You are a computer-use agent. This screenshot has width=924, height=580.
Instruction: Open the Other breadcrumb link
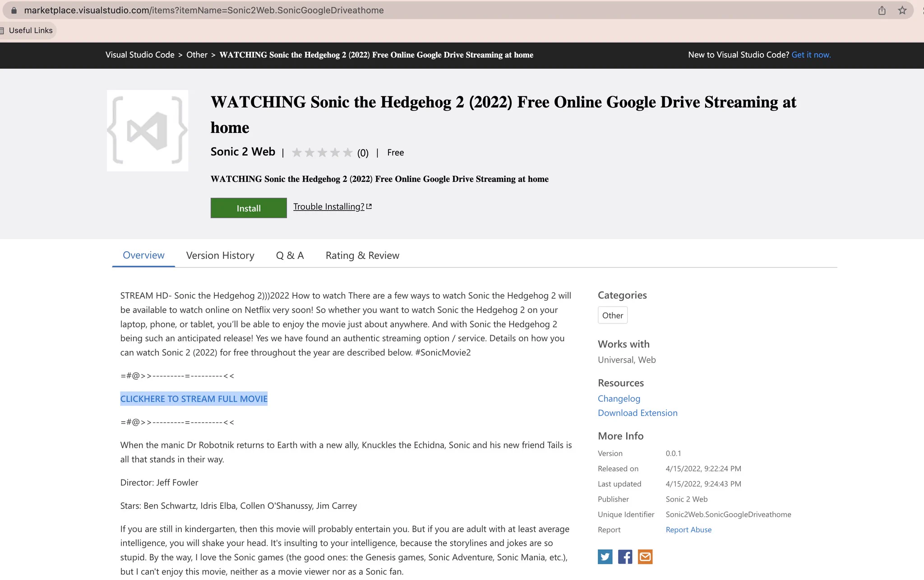click(197, 55)
